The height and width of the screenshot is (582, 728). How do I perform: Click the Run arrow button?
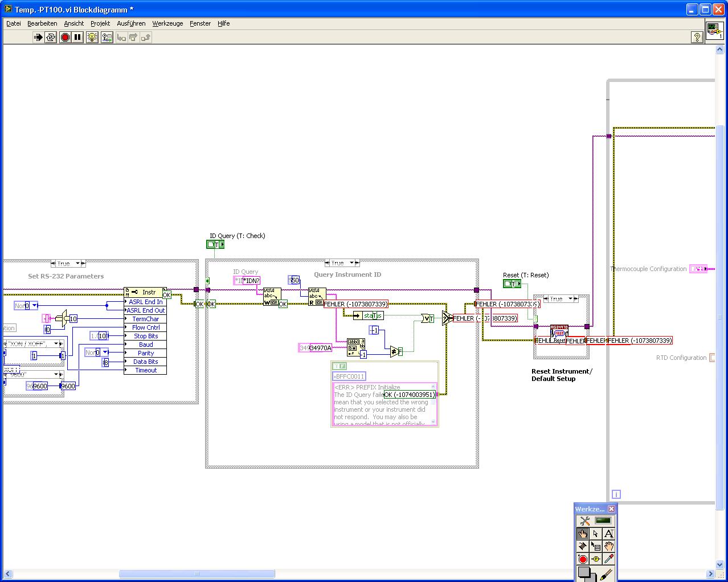[38, 38]
